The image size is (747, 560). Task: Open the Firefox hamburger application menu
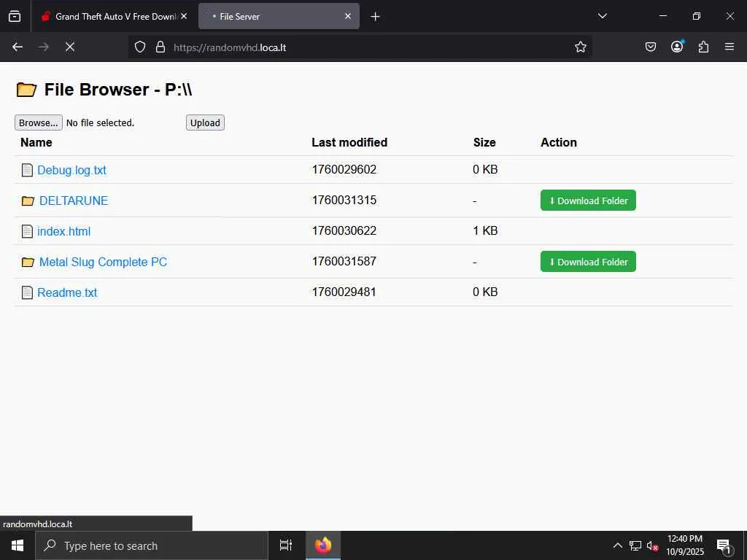coord(729,47)
